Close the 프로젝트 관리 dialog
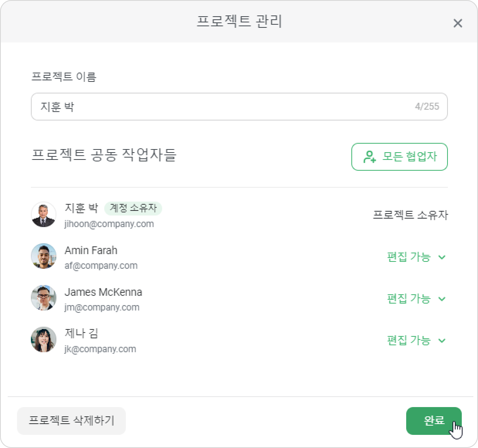This screenshot has height=448, width=478. pyautogui.click(x=458, y=23)
